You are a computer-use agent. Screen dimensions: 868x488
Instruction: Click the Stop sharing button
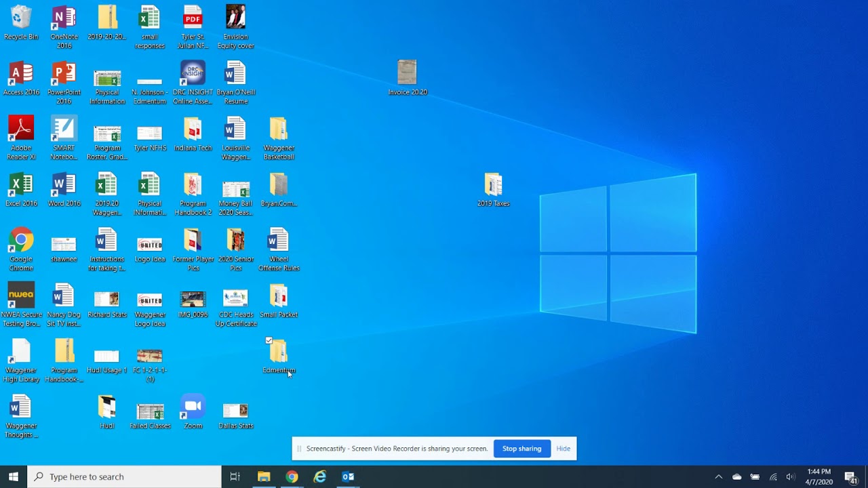pyautogui.click(x=522, y=449)
